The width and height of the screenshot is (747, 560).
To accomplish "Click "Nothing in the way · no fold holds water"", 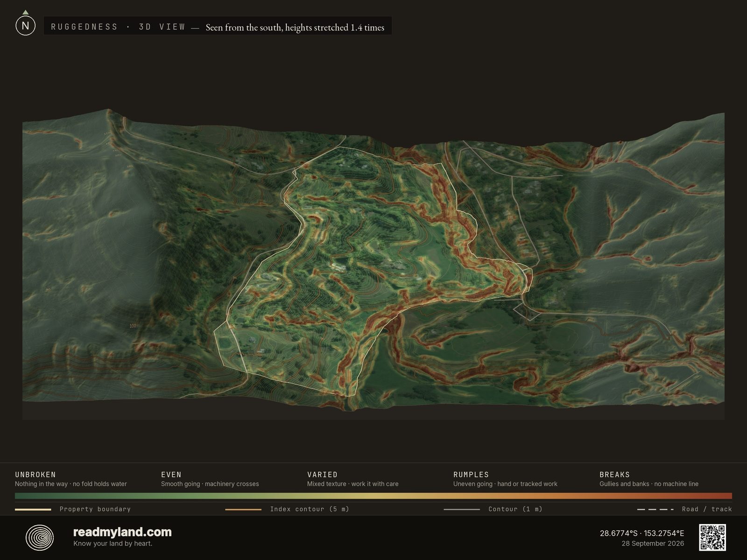I will (71, 484).
